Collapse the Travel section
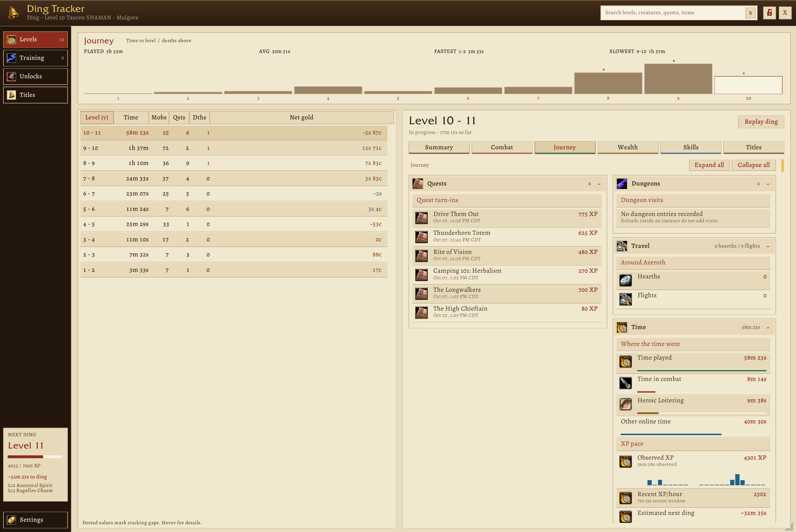Screen dimensions: 796x532 click(768, 246)
